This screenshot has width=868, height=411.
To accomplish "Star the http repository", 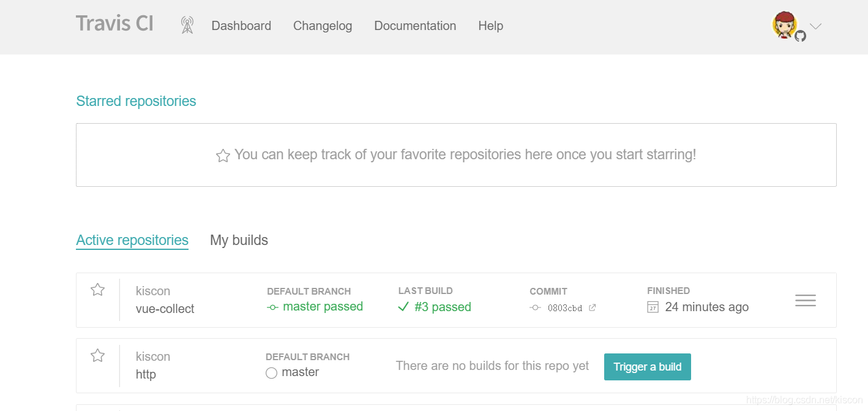I will (97, 355).
